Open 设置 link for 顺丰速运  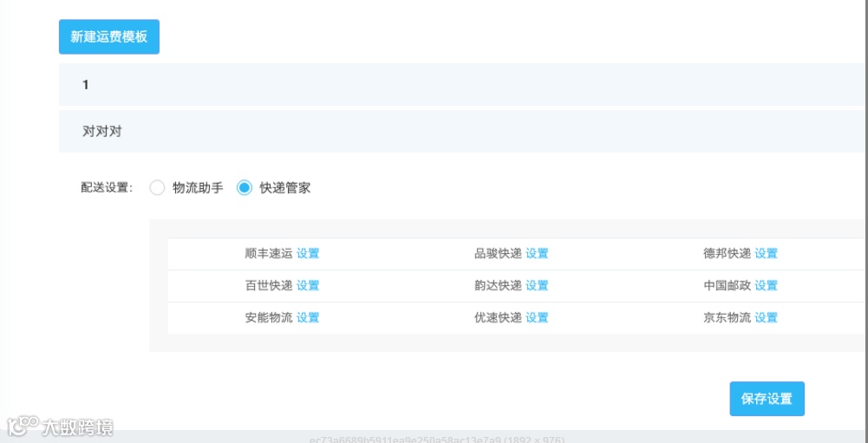click(x=308, y=254)
